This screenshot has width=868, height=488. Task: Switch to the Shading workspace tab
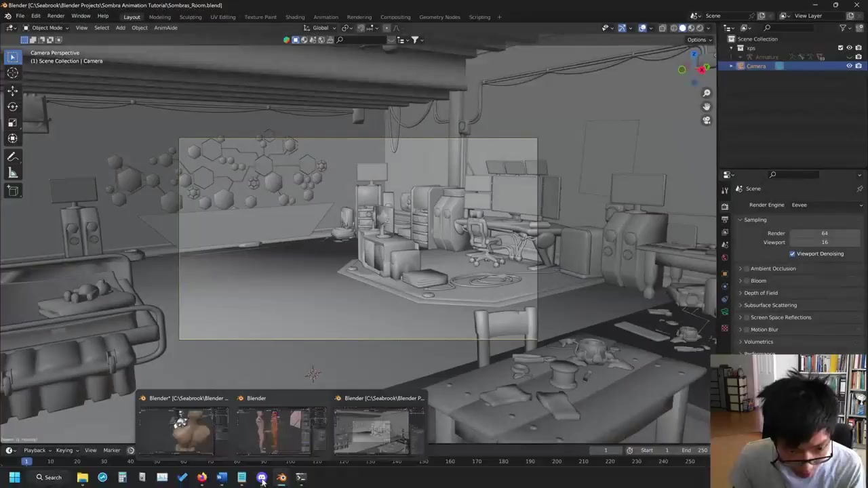coord(294,17)
